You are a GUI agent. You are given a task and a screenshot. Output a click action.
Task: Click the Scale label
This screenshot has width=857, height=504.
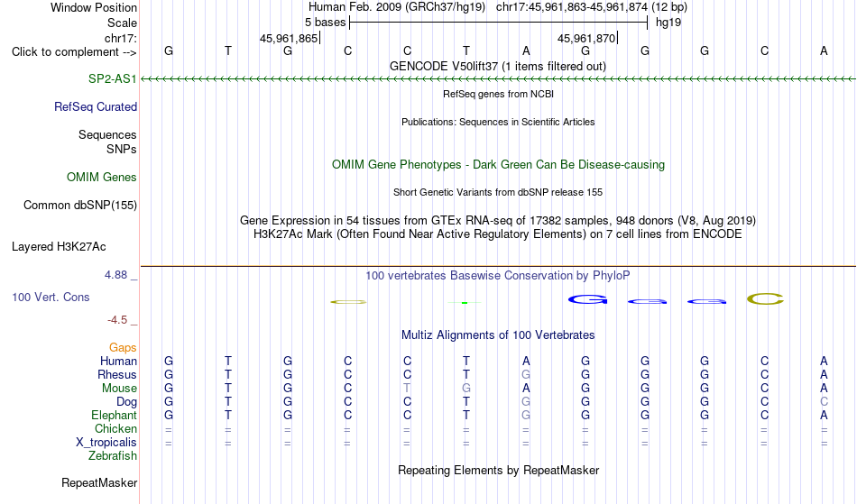123,23
